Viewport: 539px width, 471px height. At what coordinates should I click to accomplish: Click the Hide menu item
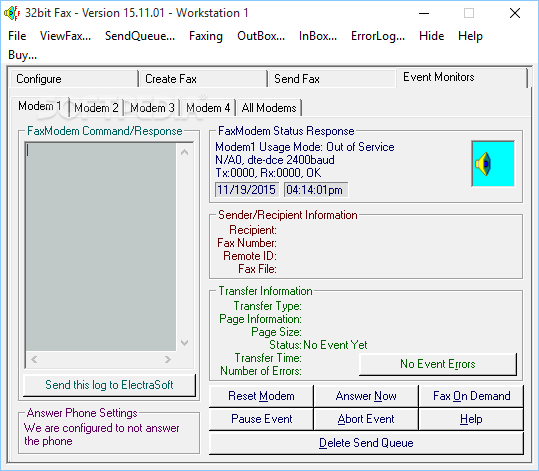click(431, 36)
